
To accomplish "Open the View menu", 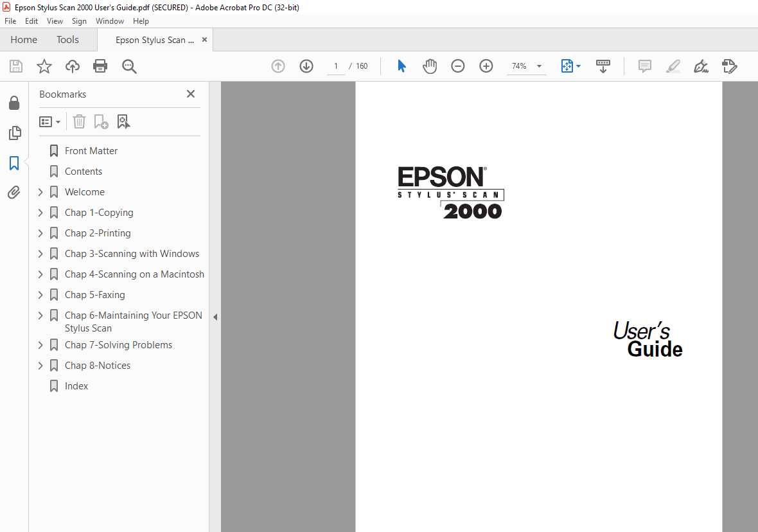I will click(x=55, y=21).
